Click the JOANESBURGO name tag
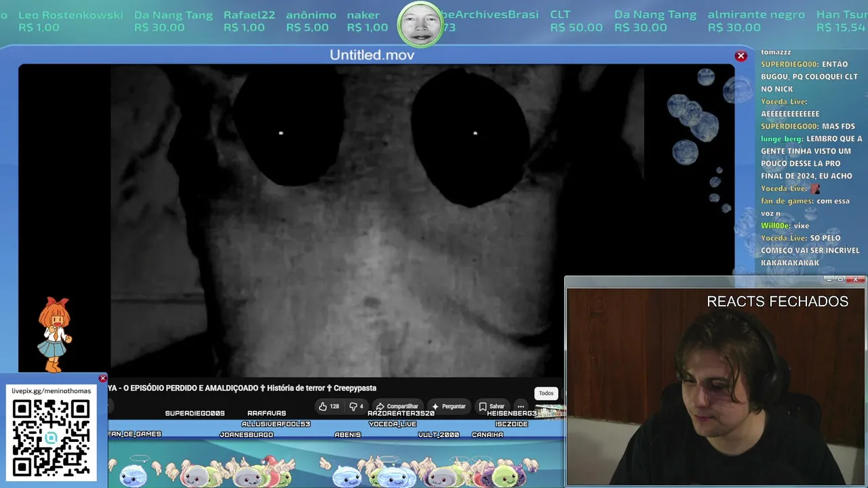The image size is (868, 488). tap(247, 435)
